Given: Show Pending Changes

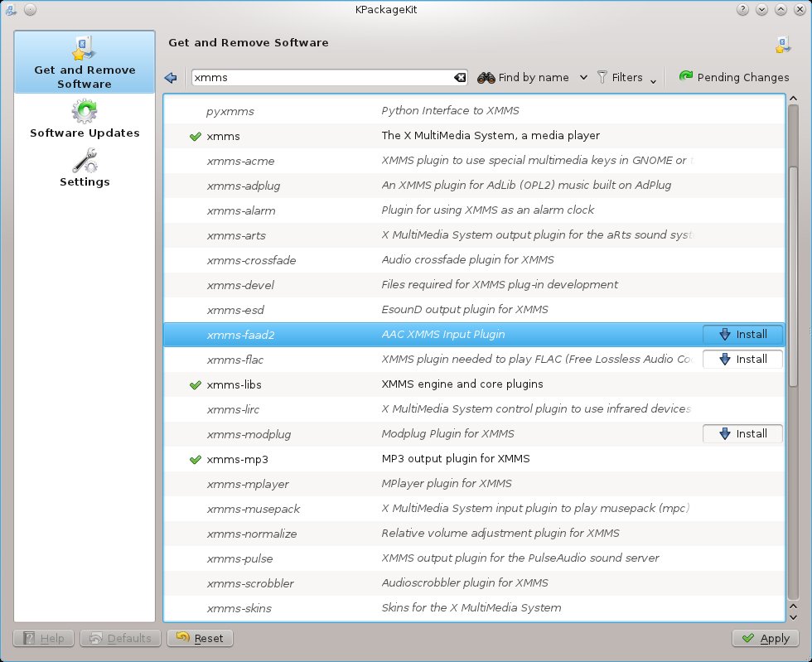Looking at the screenshot, I should (x=734, y=77).
